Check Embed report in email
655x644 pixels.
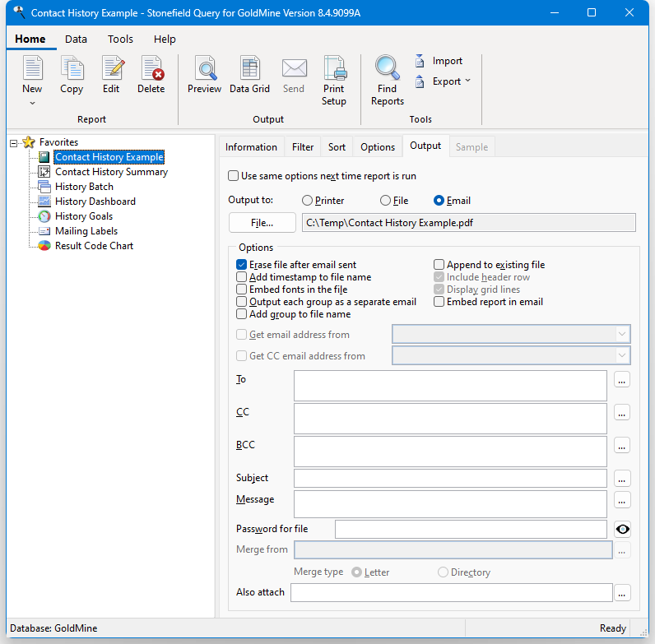[x=439, y=302]
